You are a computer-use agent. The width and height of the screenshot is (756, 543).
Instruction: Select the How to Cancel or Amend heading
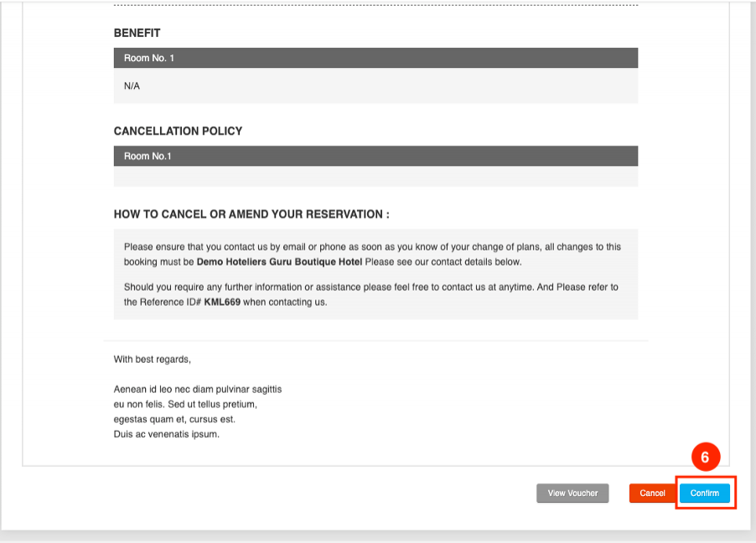(x=251, y=215)
